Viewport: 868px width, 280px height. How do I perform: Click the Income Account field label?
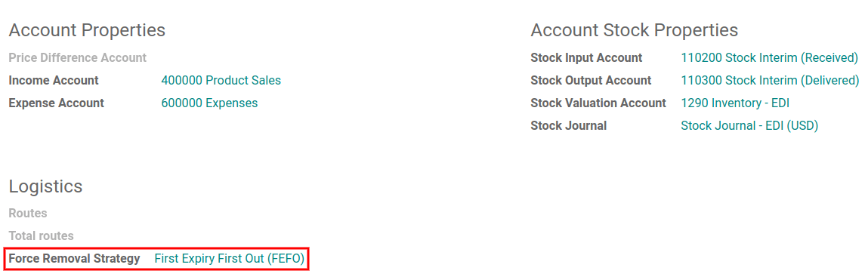tap(54, 81)
